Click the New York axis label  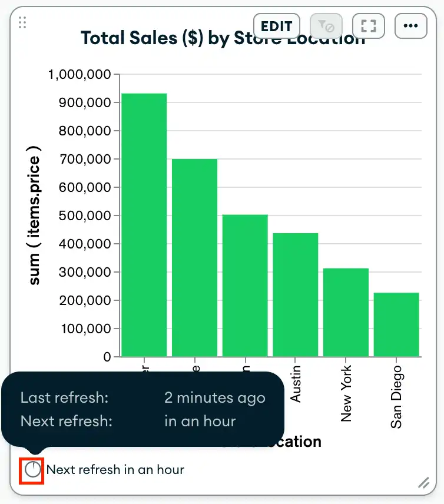(x=346, y=392)
